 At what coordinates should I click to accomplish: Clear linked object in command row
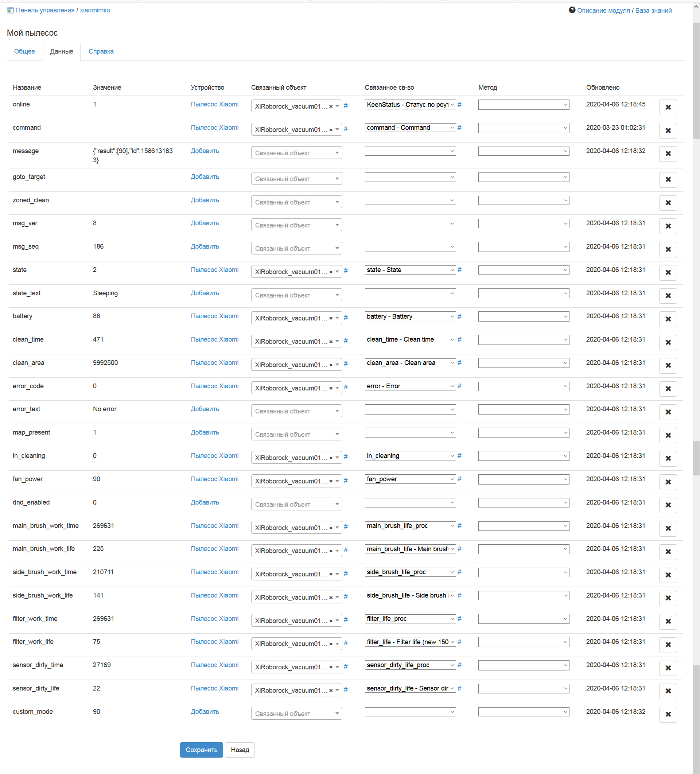coord(331,130)
